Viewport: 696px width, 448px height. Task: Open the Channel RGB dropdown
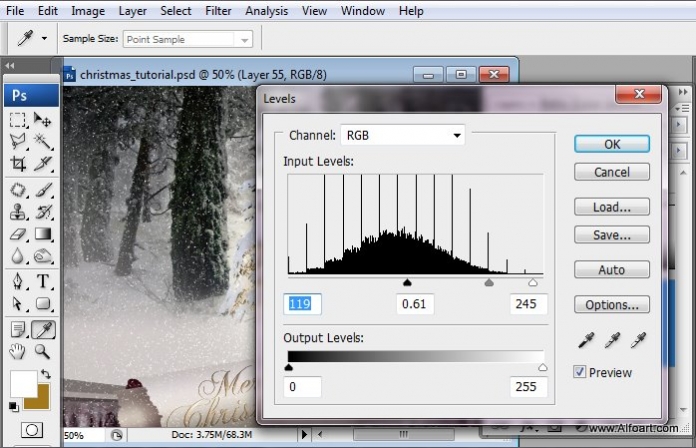tap(403, 135)
